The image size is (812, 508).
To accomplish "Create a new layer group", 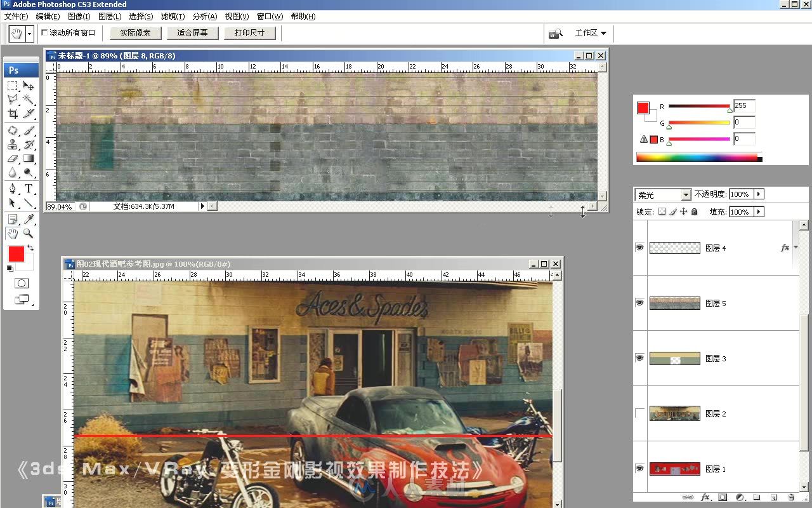I will (x=756, y=497).
